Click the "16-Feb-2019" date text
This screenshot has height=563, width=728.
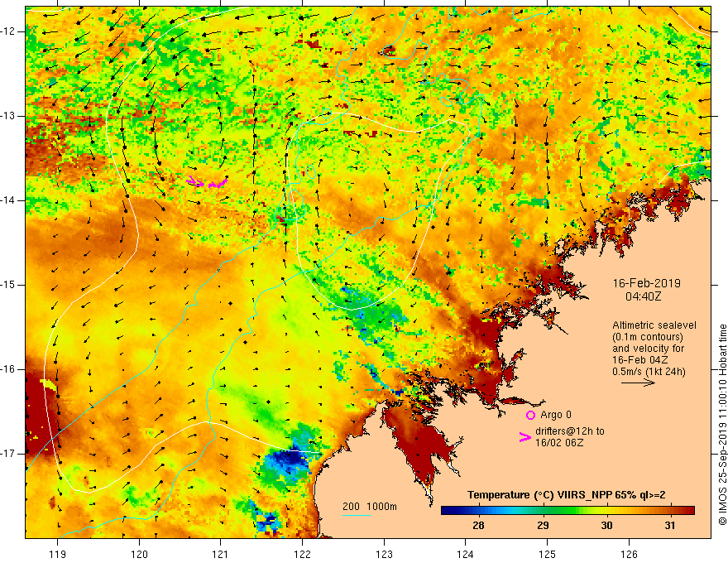pos(646,283)
